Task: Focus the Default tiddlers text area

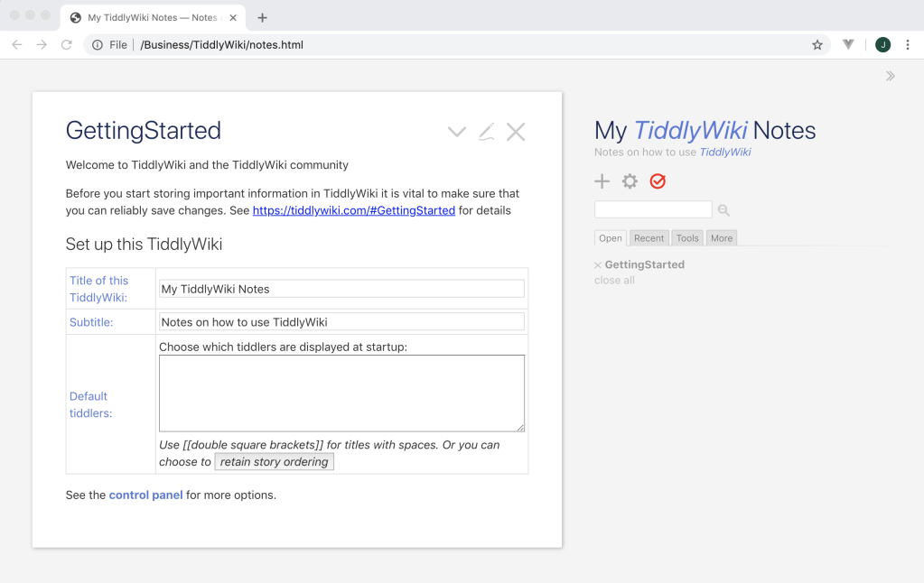Action: (341, 393)
